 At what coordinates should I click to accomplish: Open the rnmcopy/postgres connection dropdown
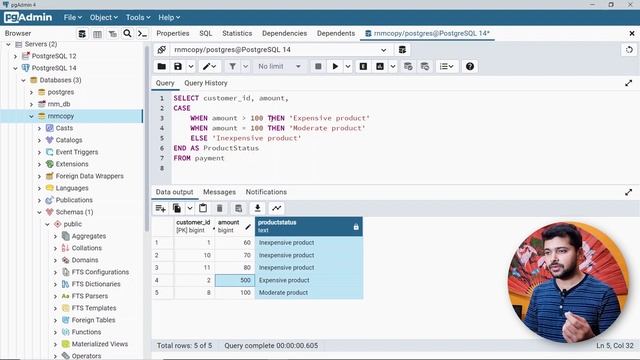pyautogui.click(x=281, y=50)
